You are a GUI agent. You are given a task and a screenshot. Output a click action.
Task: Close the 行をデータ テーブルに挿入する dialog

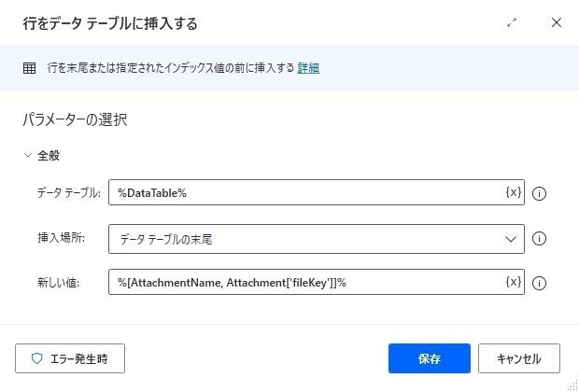pyautogui.click(x=557, y=23)
